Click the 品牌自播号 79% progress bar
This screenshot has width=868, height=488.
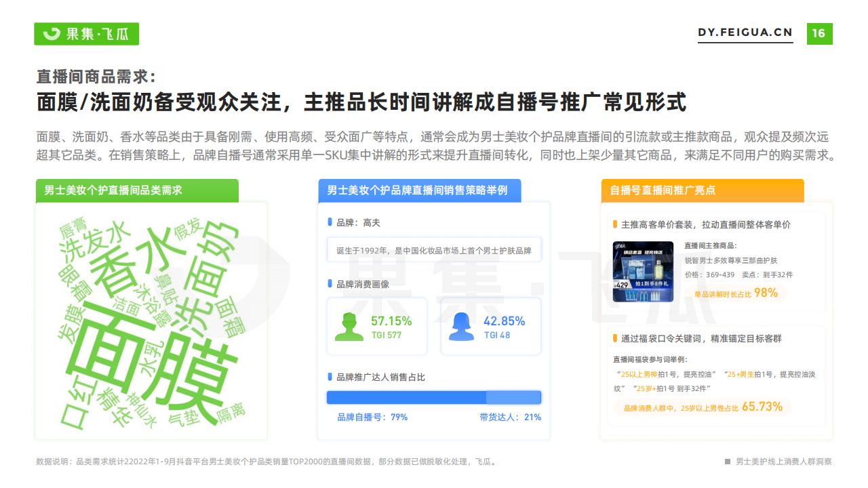(434, 398)
